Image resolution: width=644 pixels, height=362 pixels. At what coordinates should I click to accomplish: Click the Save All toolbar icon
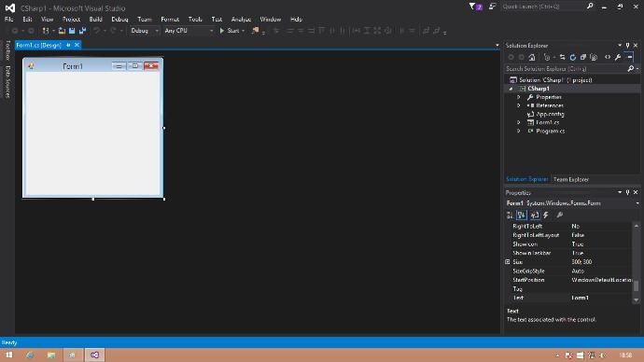point(82,31)
